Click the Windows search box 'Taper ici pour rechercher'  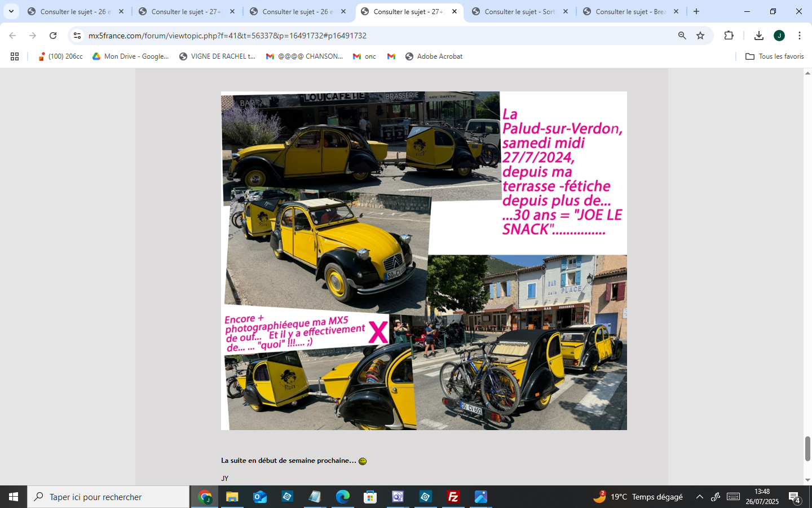(x=108, y=497)
